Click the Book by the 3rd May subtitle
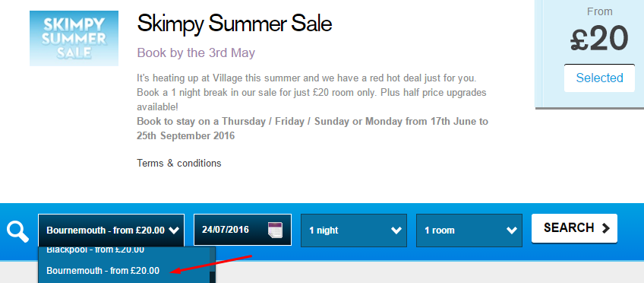The height and width of the screenshot is (283, 644). (x=196, y=53)
